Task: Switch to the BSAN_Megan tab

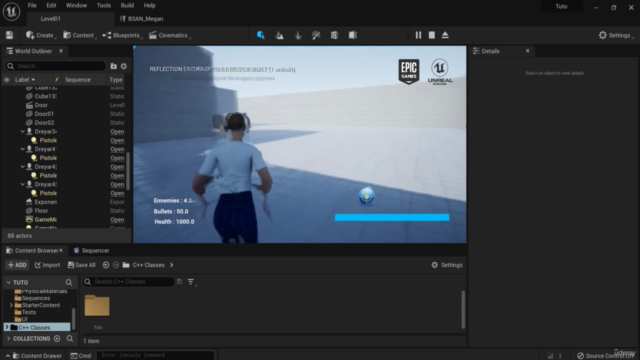Action: [141, 19]
